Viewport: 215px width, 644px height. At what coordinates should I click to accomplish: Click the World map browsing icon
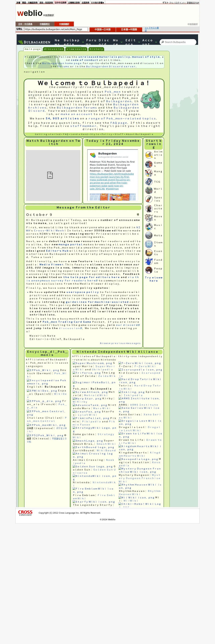[149, 190]
